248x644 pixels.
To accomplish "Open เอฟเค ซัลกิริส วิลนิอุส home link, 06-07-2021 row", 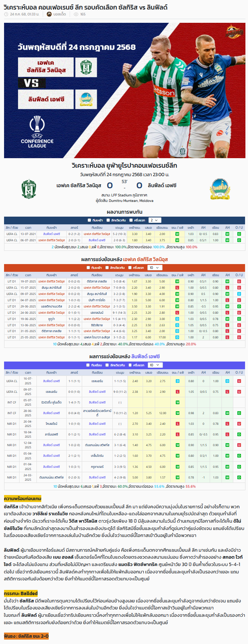I will click(x=52, y=240).
